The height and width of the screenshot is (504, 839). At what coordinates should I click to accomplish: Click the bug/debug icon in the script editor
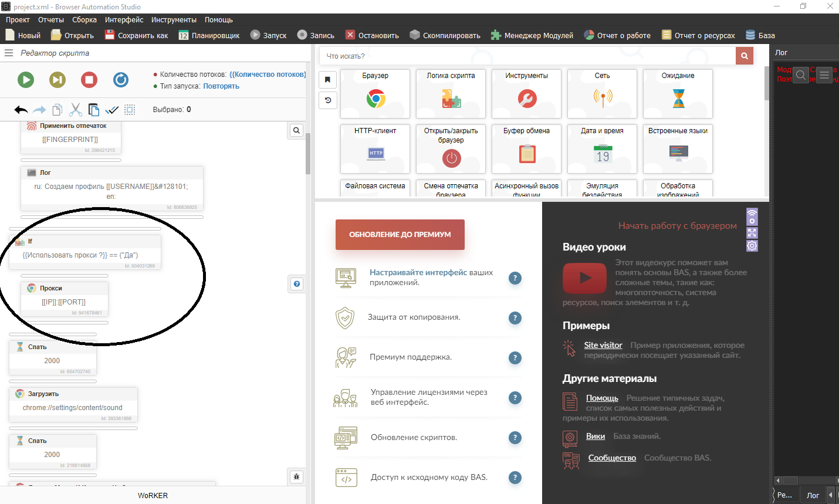296,477
